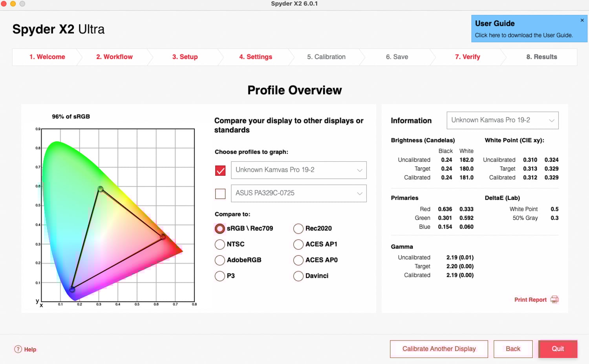
Task: Select Rec2020 comparison option
Action: [x=298, y=229]
